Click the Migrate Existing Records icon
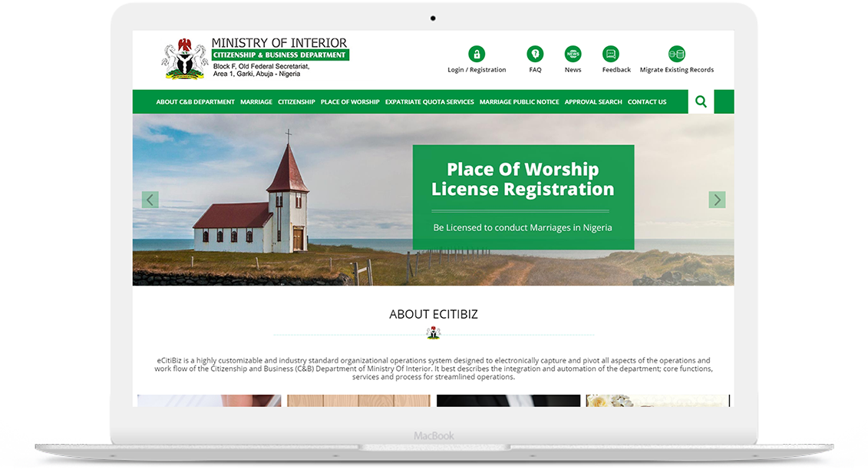Viewport: 868px width, 470px height. tap(676, 55)
